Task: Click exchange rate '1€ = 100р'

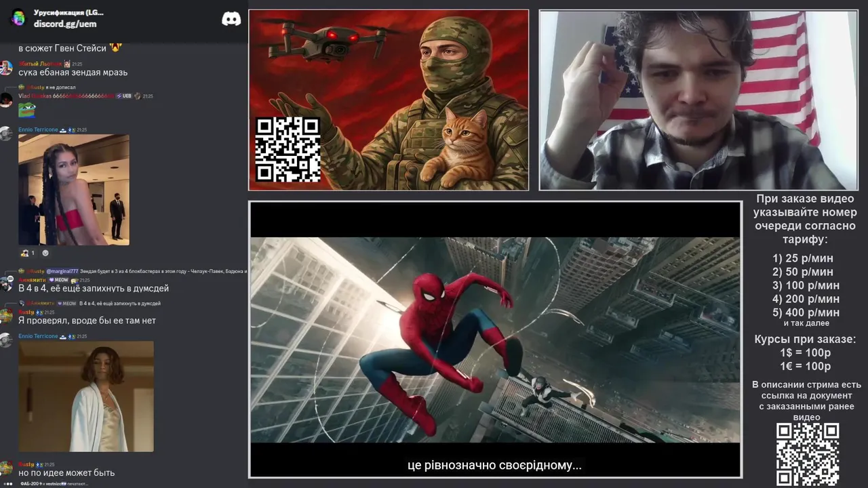Action: tap(805, 366)
